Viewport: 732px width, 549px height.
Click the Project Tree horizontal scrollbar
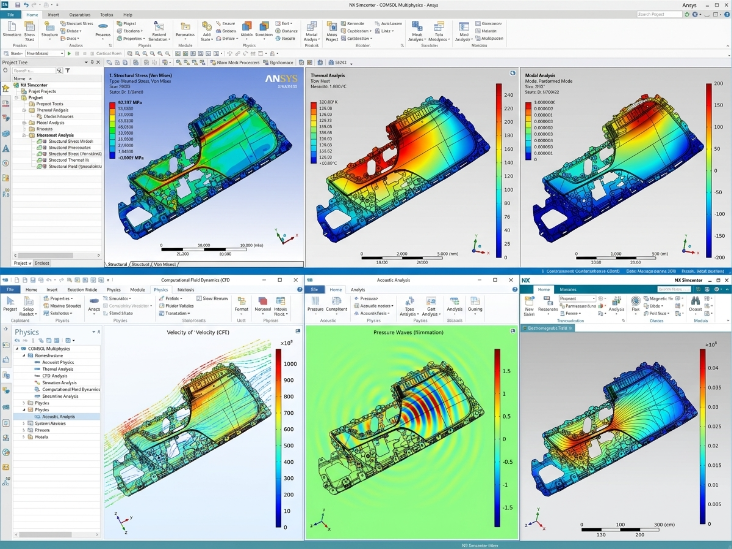pos(57,255)
